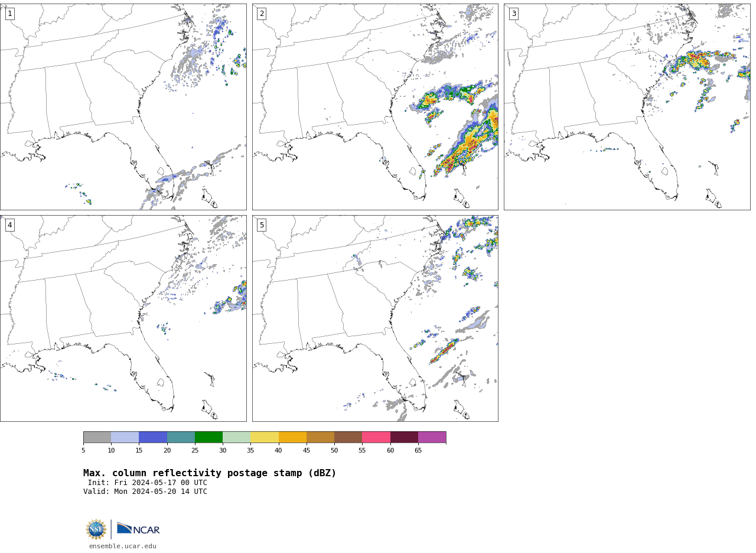This screenshot has width=756, height=553.
Task: Click the NCAR logo
Action: tap(138, 529)
